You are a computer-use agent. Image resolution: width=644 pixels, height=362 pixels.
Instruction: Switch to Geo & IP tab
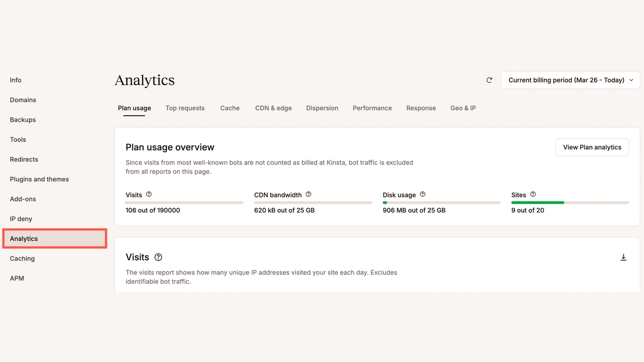coord(463,108)
